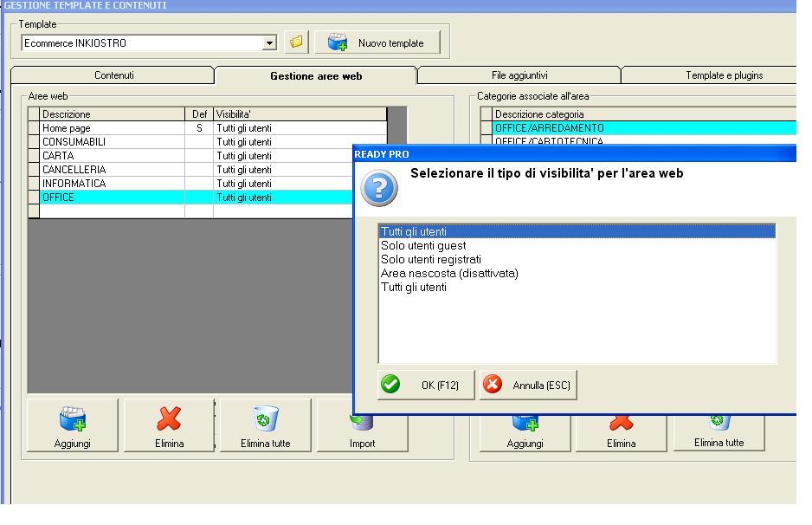
Task: Switch to the Contenuti tab
Action: [113, 75]
